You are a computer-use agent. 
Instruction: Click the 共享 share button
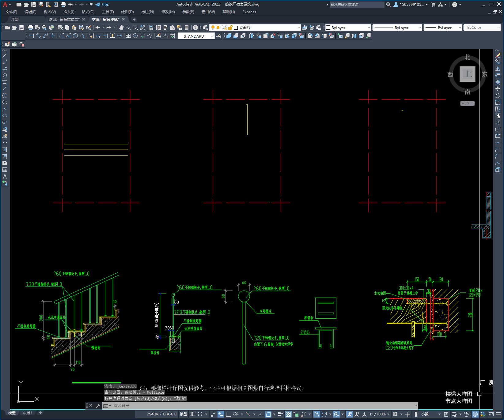(102, 5)
